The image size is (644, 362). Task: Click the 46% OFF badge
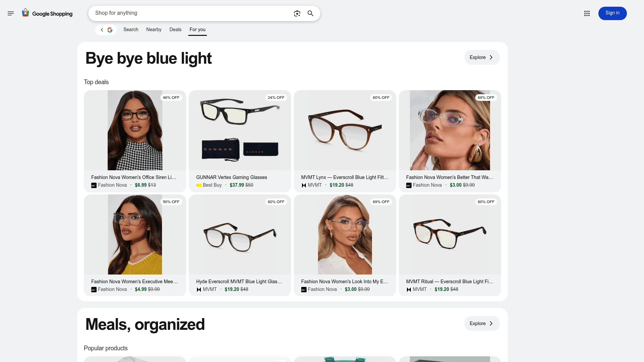pyautogui.click(x=171, y=98)
